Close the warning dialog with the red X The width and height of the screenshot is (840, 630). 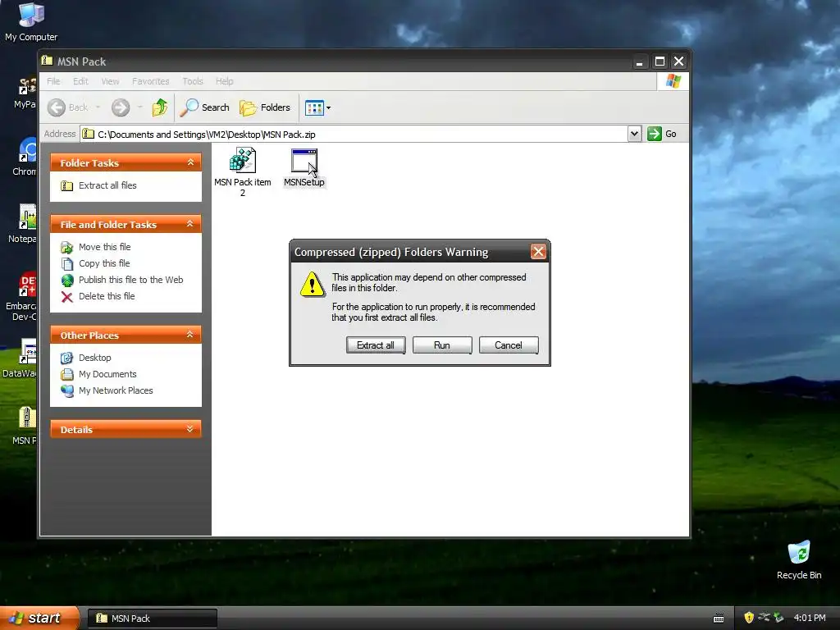[538, 252]
